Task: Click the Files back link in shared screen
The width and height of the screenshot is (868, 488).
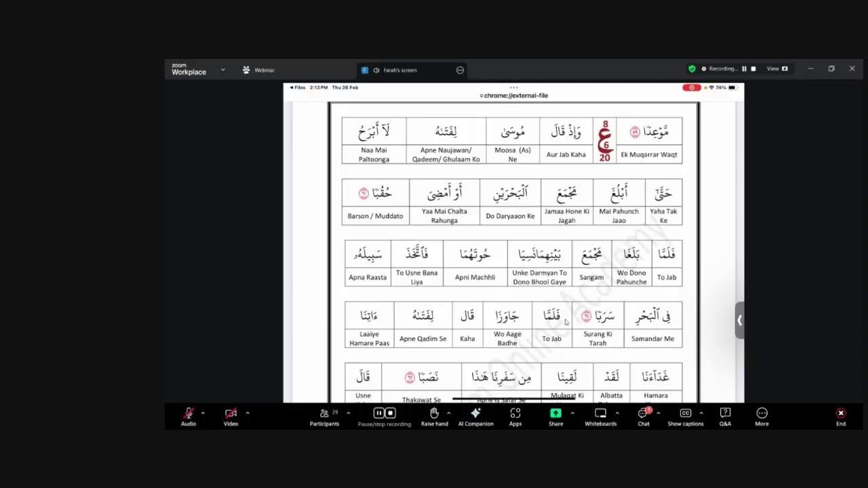Action: click(297, 87)
